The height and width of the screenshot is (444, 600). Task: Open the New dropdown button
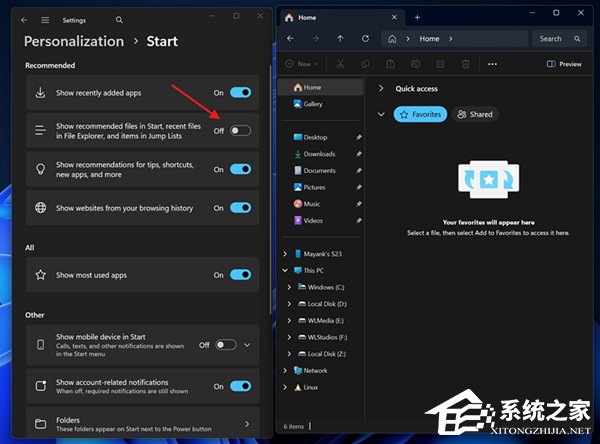302,64
